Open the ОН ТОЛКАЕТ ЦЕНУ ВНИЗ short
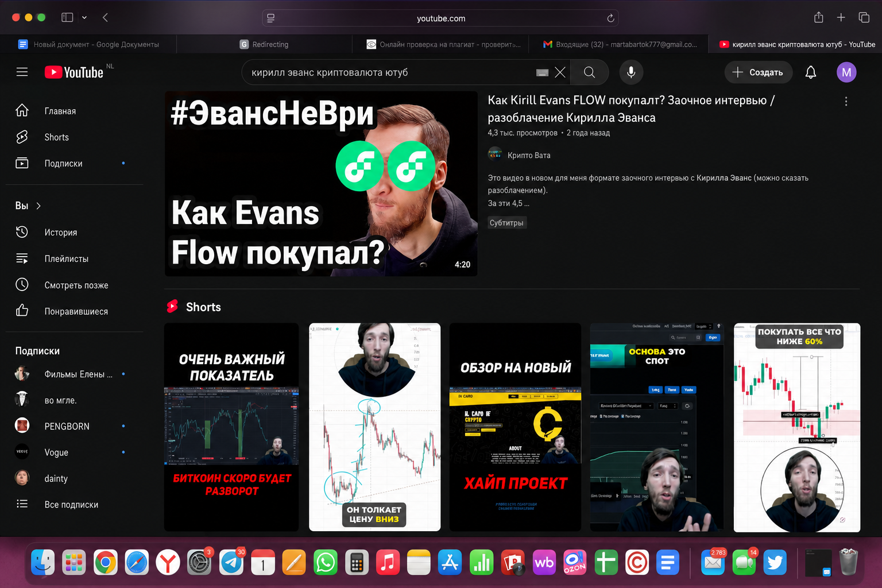This screenshot has height=588, width=882. click(375, 427)
